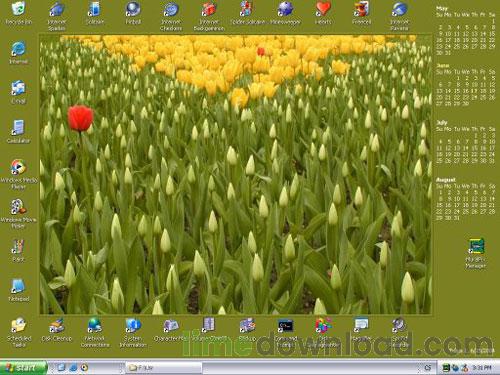The width and height of the screenshot is (500, 375).
Task: Launch Disk Cleanup icon
Action: [57, 329]
